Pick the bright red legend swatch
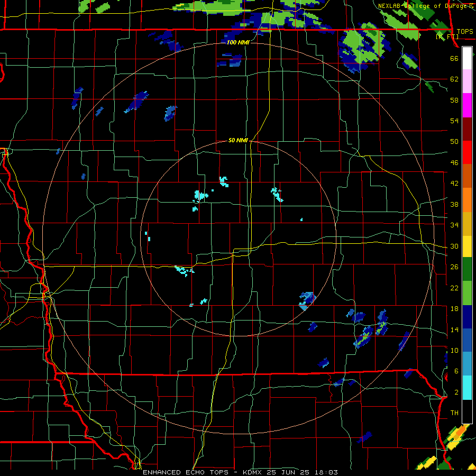Screen dimensions: 476x476 pos(467,152)
